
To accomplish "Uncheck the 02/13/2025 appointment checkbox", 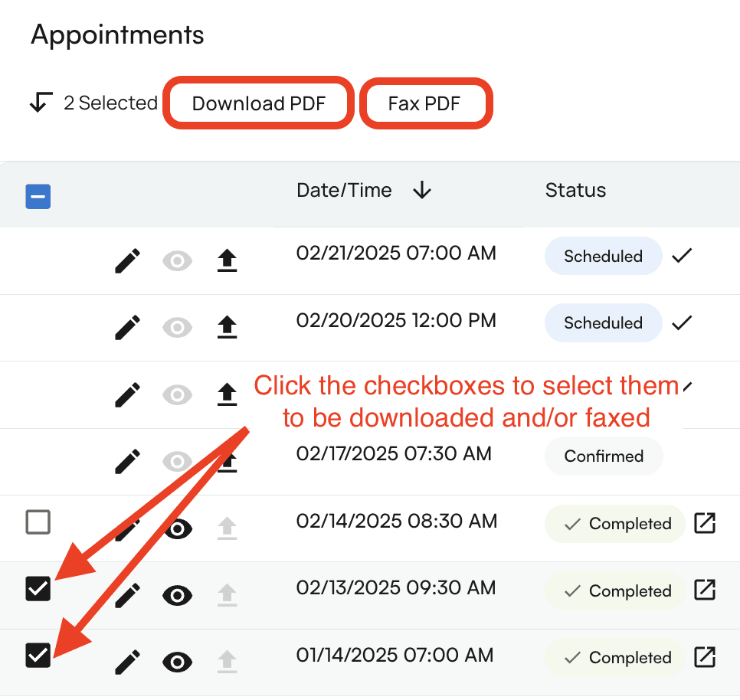I will (x=38, y=589).
